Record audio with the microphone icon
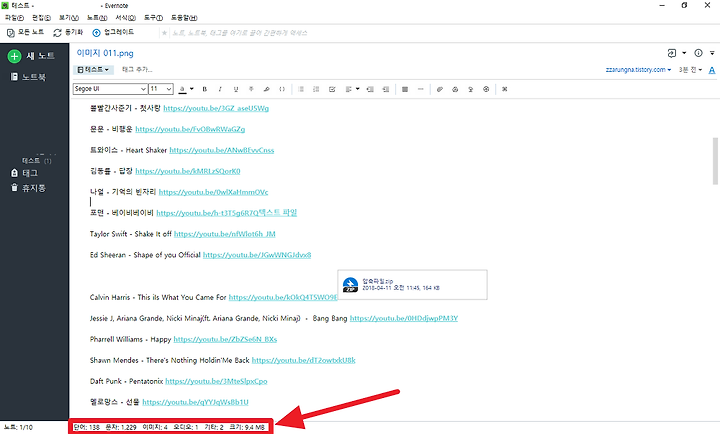The width and height of the screenshot is (720, 434). tap(471, 89)
